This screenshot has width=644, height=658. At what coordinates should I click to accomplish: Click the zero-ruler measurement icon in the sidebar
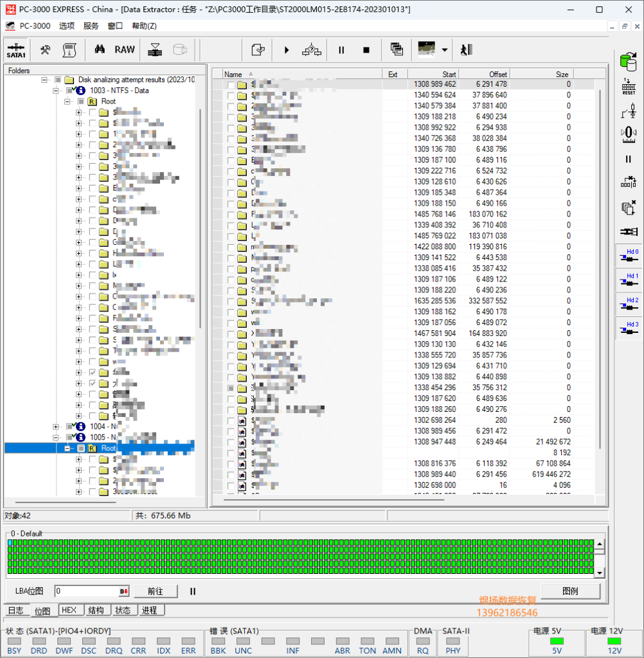(629, 135)
